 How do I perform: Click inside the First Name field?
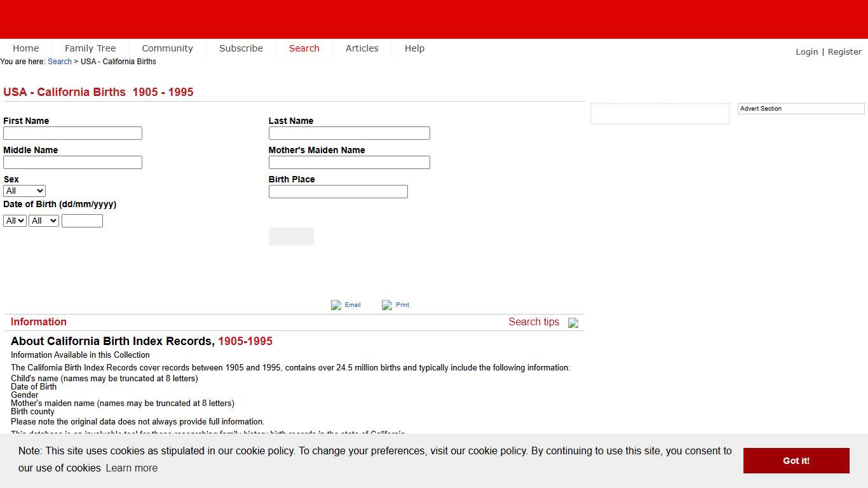coord(72,133)
